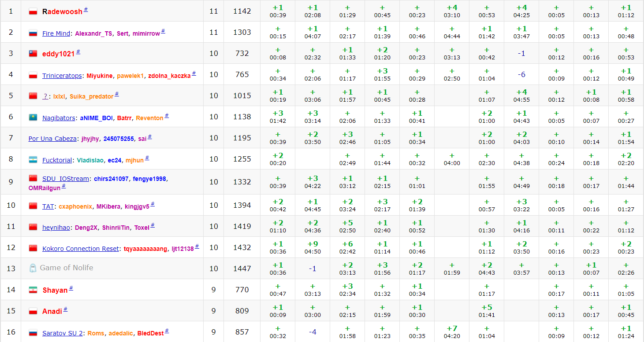644x342 pixels.
Task: Click the Argentina flag beside the rank 8 team
Action: coord(33,160)
